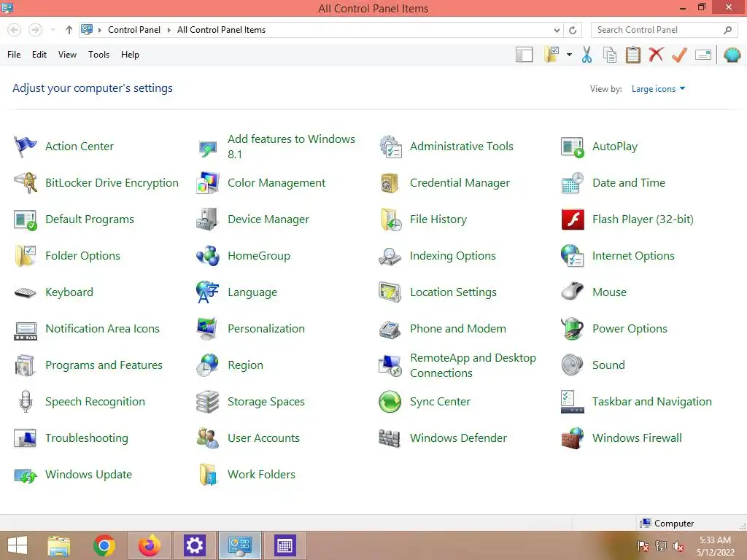Image resolution: width=747 pixels, height=560 pixels.
Task: Open the Keyboard icon
Action: pyautogui.click(x=26, y=292)
